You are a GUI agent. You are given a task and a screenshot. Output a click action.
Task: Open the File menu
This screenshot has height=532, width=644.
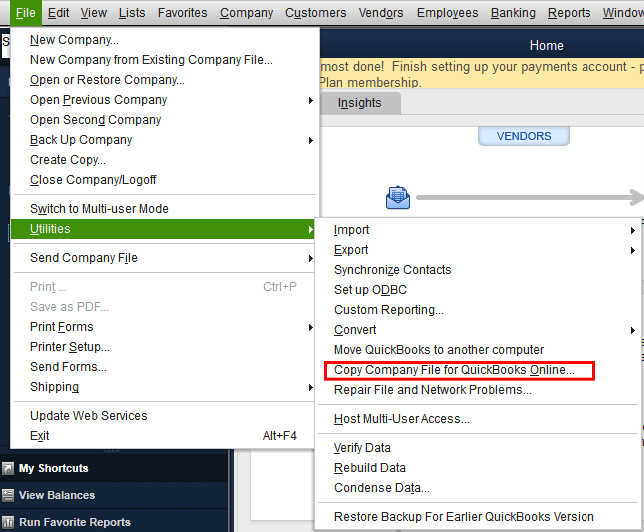click(x=25, y=13)
